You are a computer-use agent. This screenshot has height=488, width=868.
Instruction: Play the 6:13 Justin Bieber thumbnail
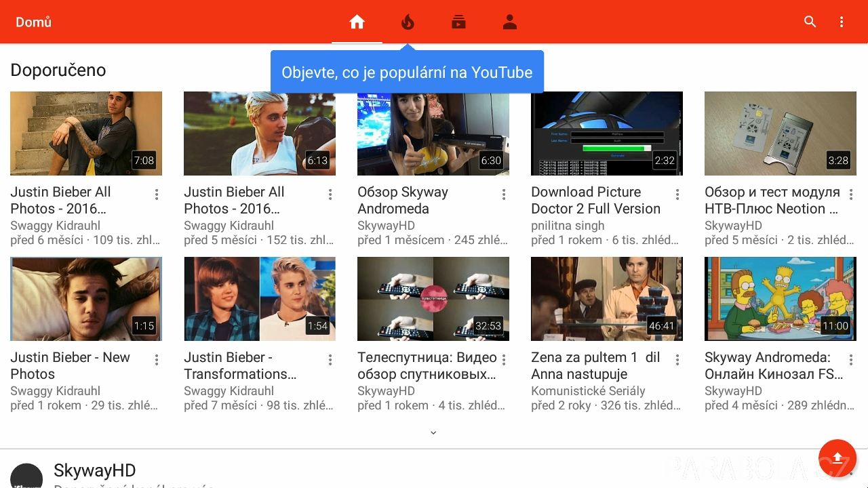point(260,134)
